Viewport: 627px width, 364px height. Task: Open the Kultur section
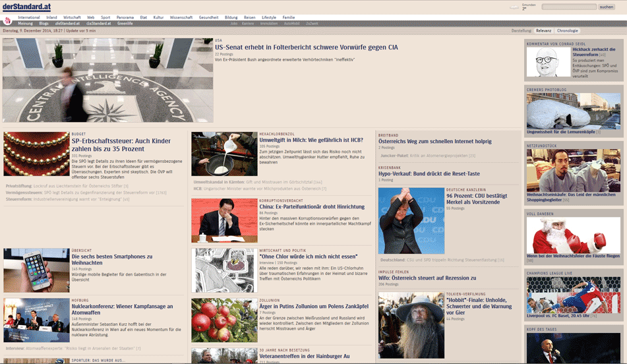click(x=158, y=18)
